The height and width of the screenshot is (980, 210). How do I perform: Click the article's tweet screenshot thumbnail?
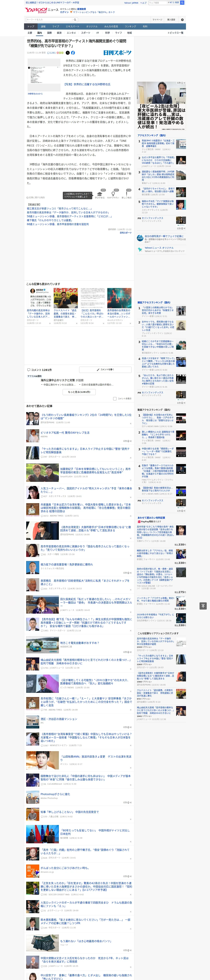44,75
